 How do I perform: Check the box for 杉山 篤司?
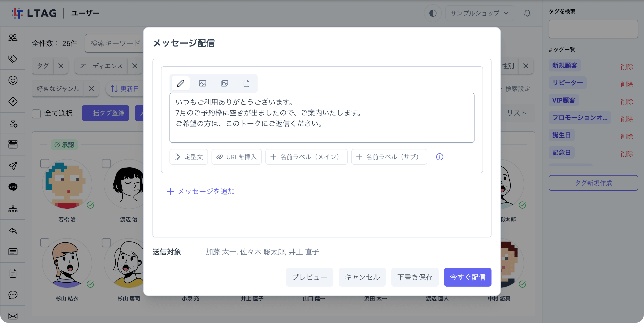(x=106, y=243)
